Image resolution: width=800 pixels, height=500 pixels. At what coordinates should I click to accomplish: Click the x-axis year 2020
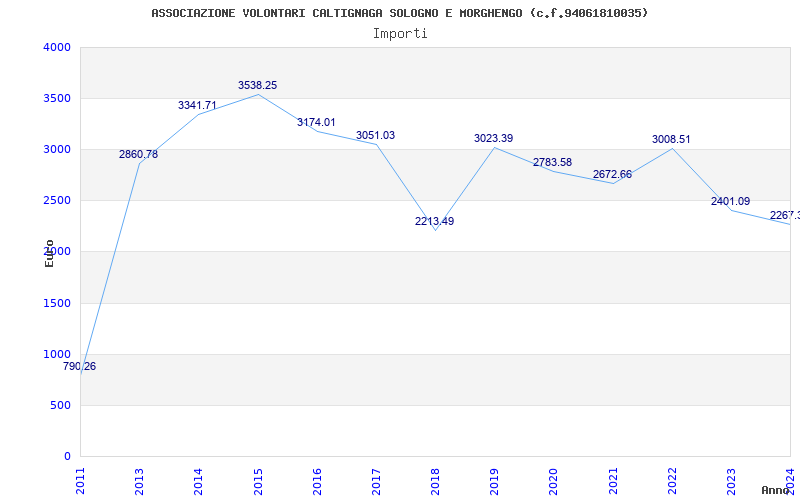554,481
